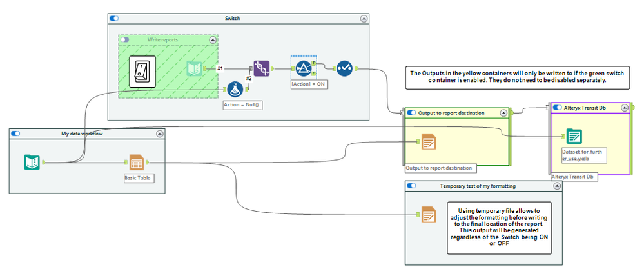Click the Block Until Done output anchor
This screenshot has height=278, width=644.
click(x=356, y=68)
